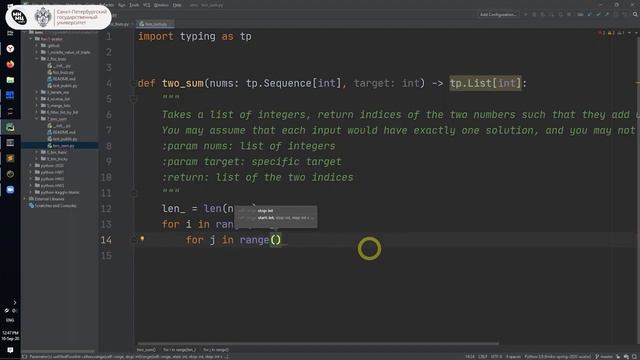Click the highlighted tp.List[int] return type
The height and width of the screenshot is (360, 640).
485,83
